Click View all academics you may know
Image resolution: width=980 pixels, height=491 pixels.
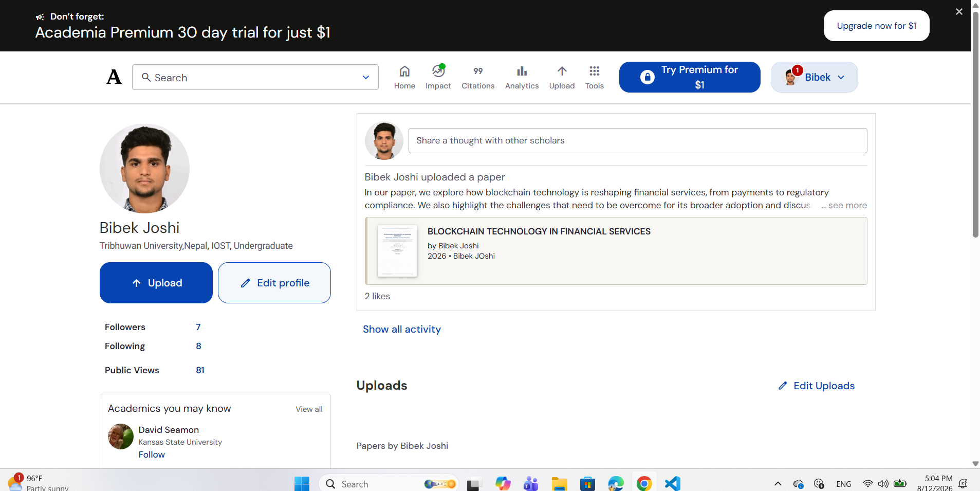309,409
